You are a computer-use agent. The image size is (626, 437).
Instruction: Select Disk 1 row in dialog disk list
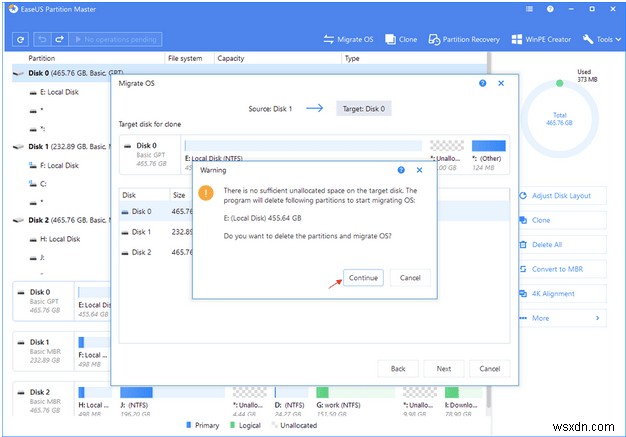(156, 232)
